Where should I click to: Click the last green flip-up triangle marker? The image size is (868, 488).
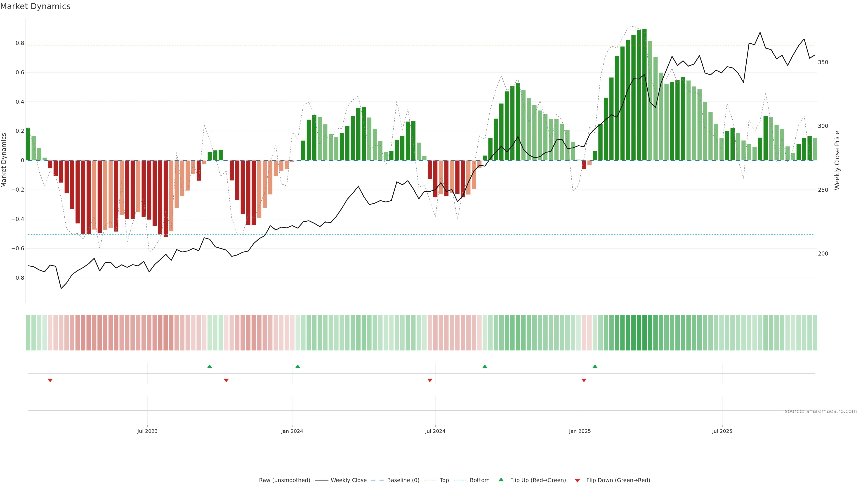[x=595, y=366]
